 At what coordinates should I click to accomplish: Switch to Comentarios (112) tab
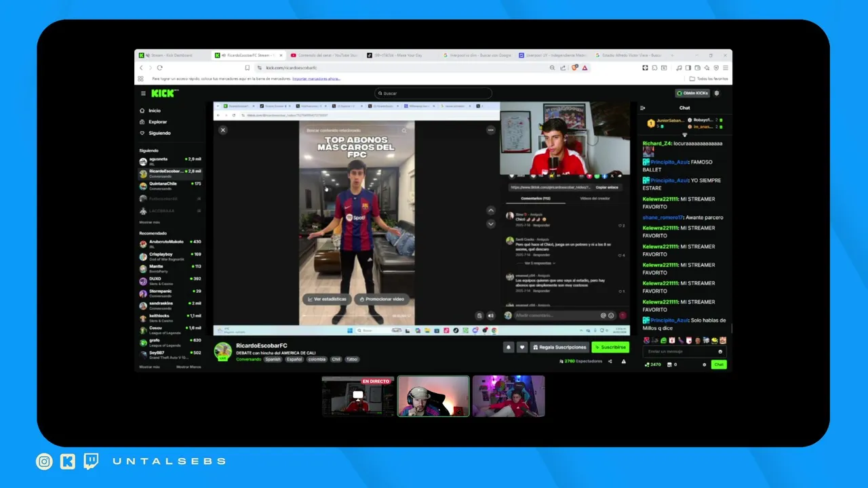[535, 199]
